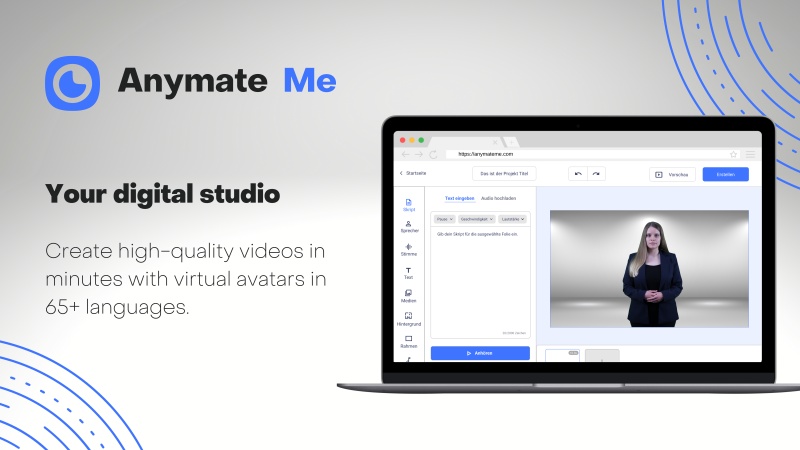Click the undo arrow button

(578, 174)
